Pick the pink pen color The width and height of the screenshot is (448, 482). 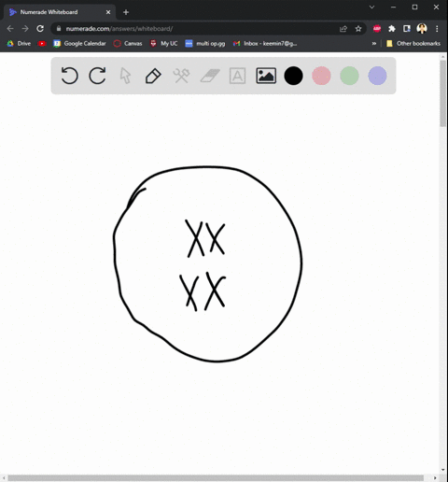pos(321,76)
